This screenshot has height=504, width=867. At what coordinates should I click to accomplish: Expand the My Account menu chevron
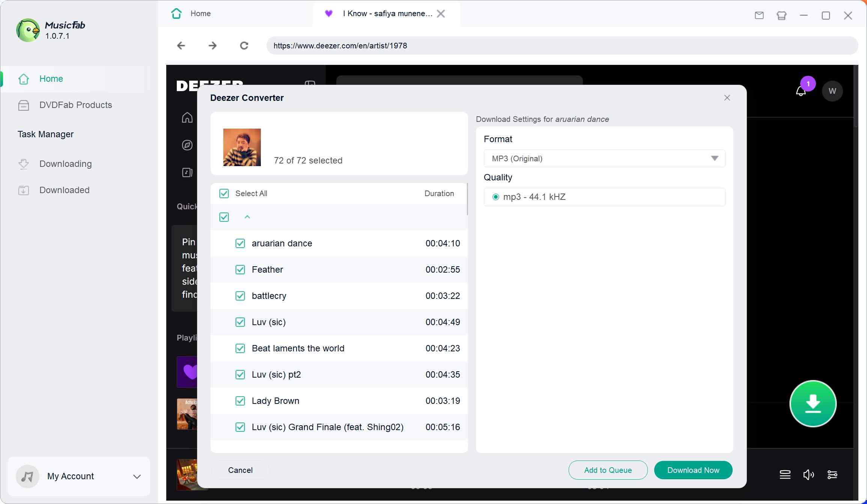click(x=137, y=477)
